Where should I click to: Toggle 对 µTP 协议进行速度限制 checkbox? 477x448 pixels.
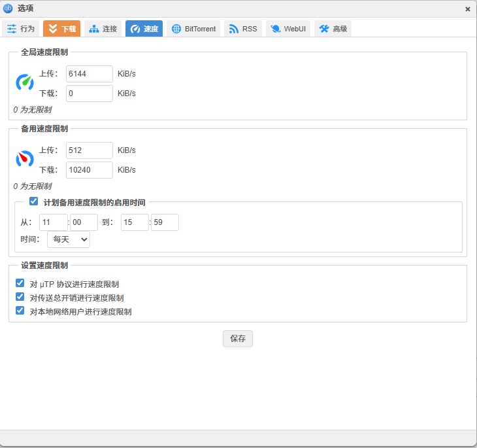(20, 283)
